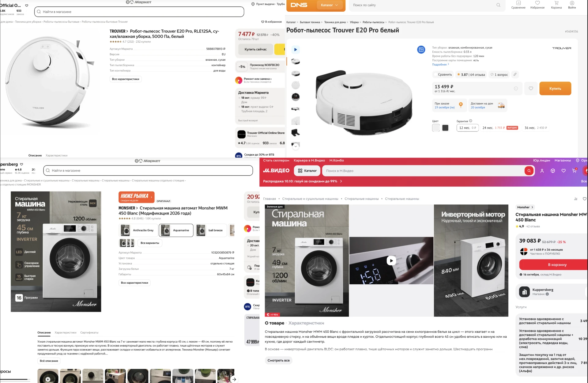Expand Подробнее specs link on DNS
The image size is (588, 383).
pos(440,64)
